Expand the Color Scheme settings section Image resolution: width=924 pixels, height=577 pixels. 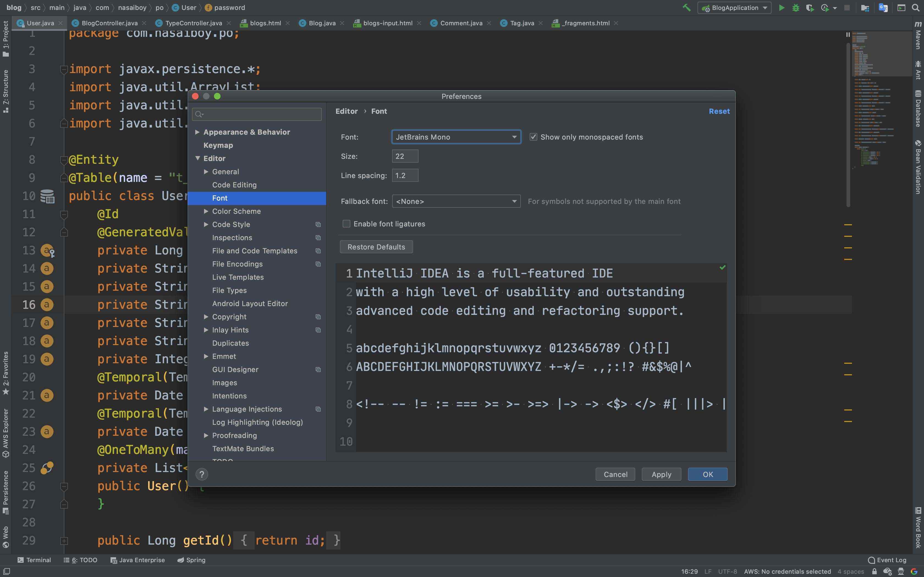tap(205, 211)
